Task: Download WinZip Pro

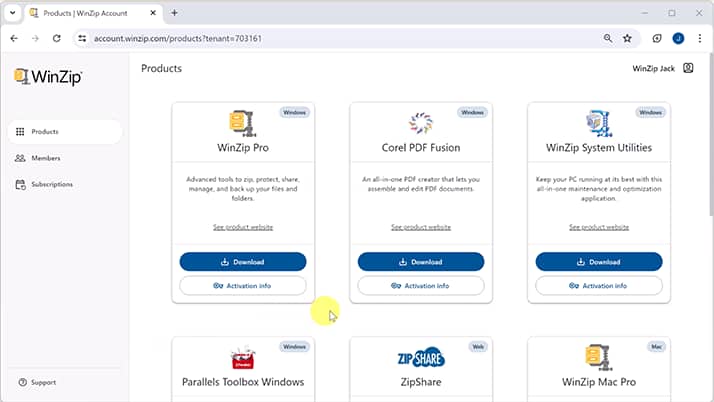Action: click(x=243, y=262)
